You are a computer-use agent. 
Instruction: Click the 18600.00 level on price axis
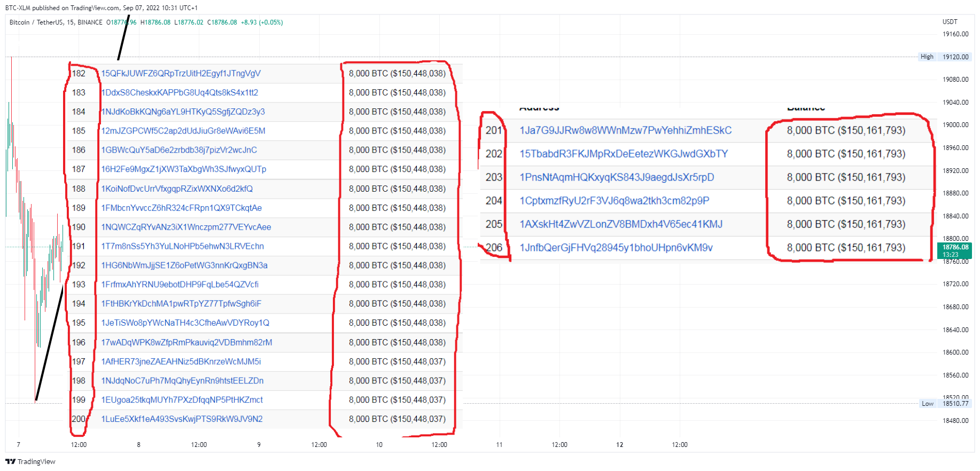tap(955, 352)
